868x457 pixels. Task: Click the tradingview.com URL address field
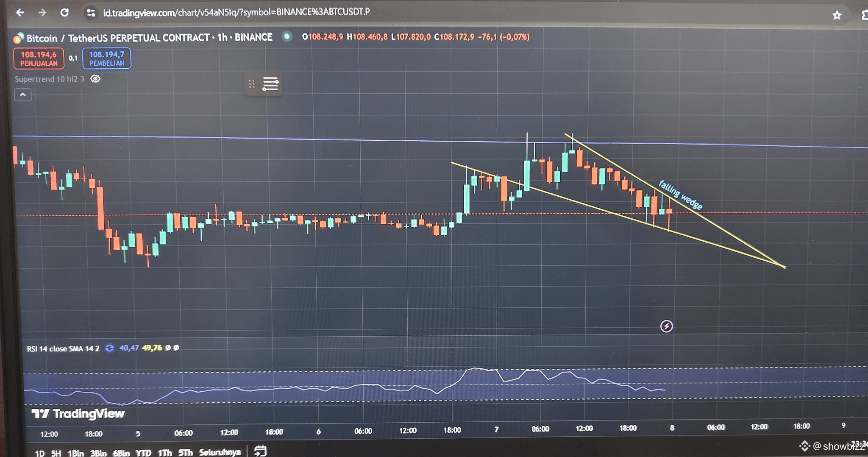pos(236,13)
